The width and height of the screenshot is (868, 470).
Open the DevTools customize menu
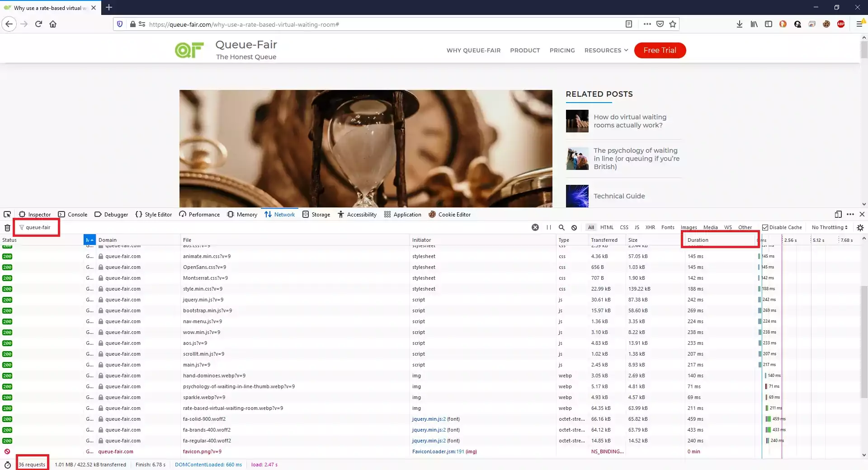pos(850,214)
